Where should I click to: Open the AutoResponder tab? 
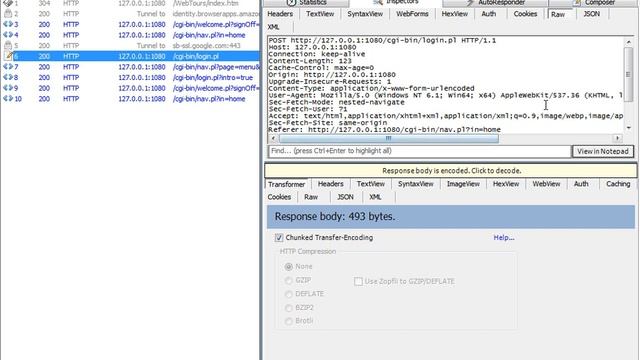click(495, 3)
